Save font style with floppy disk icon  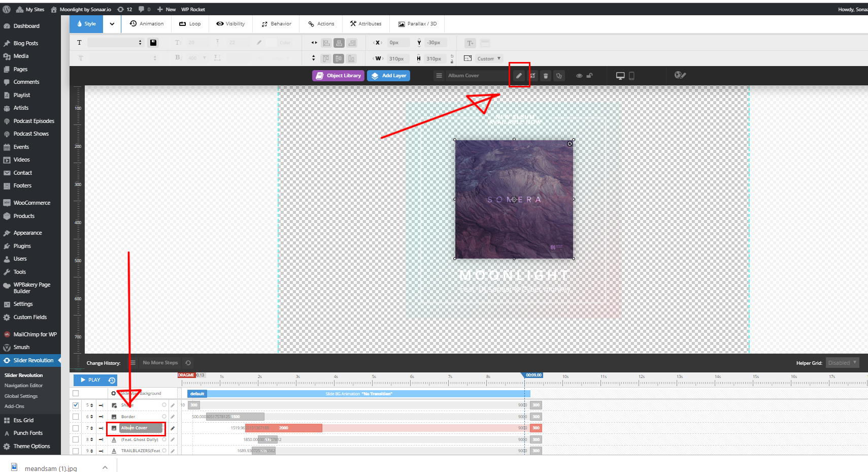[153, 43]
